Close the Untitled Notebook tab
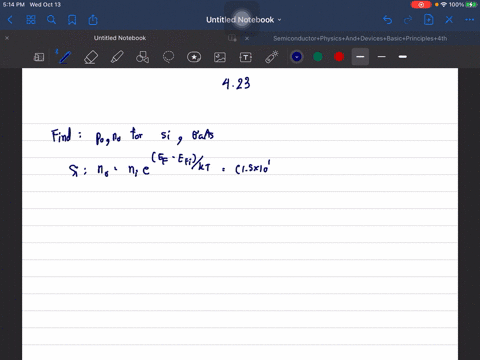The height and width of the screenshot is (360, 480). 7,38
